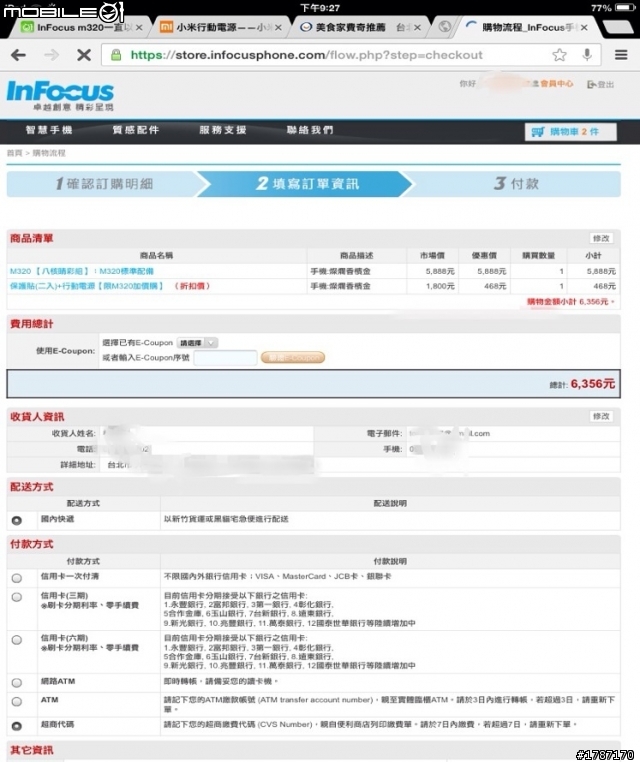Click 購物金額小計 6,356元 subtotal text
Image resolution: width=640 pixels, height=763 pixels.
tap(568, 302)
